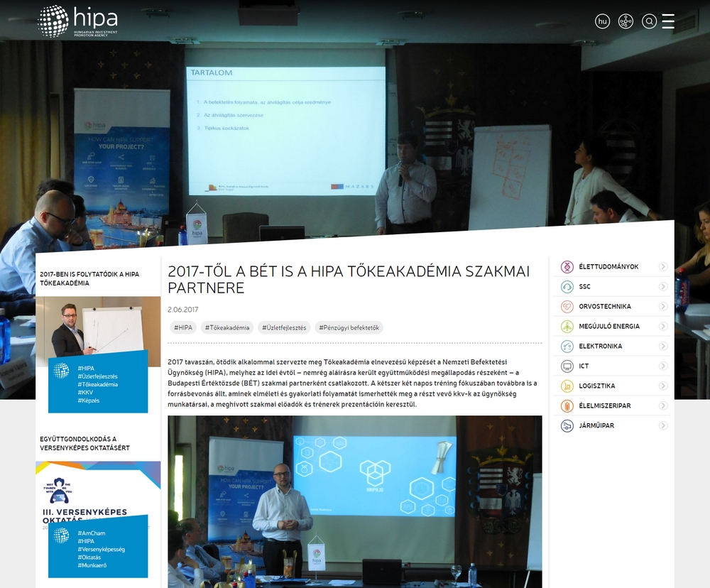This screenshot has width=710, height=588.
Task: Click the #Tőkeakadémia tag under the title
Action: [x=227, y=327]
